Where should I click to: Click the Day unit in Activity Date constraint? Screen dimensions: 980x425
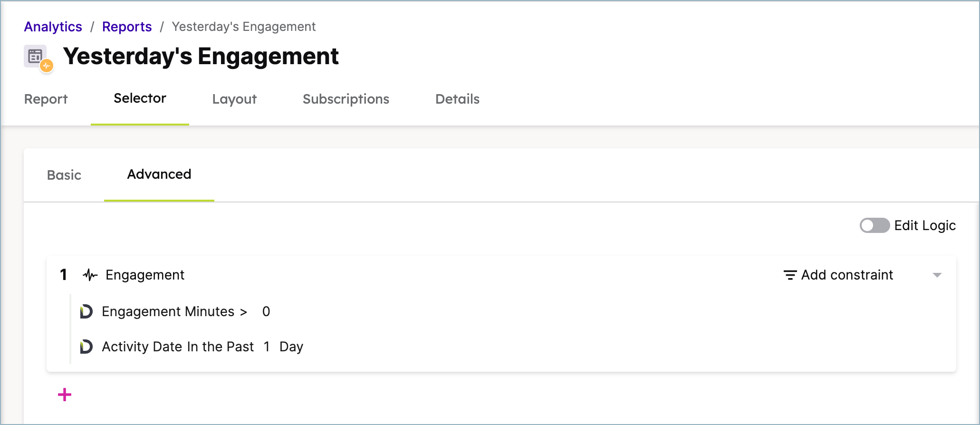(x=291, y=347)
